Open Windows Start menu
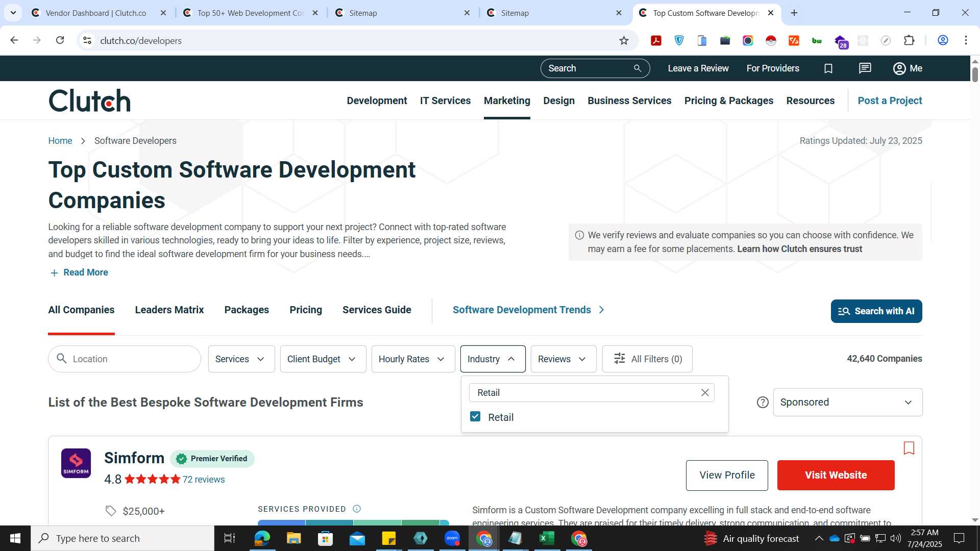 15,538
